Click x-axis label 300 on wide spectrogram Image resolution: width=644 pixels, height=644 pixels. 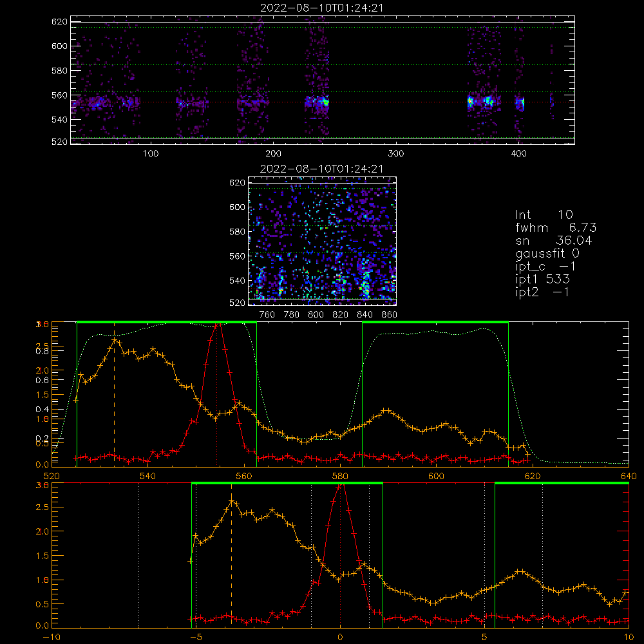(396, 154)
